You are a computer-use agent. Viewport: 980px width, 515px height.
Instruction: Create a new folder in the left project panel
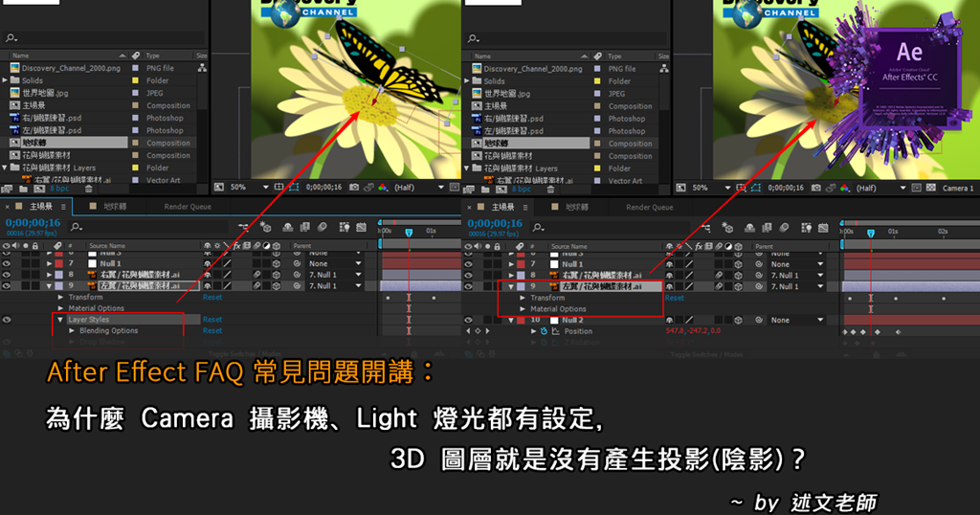23,189
